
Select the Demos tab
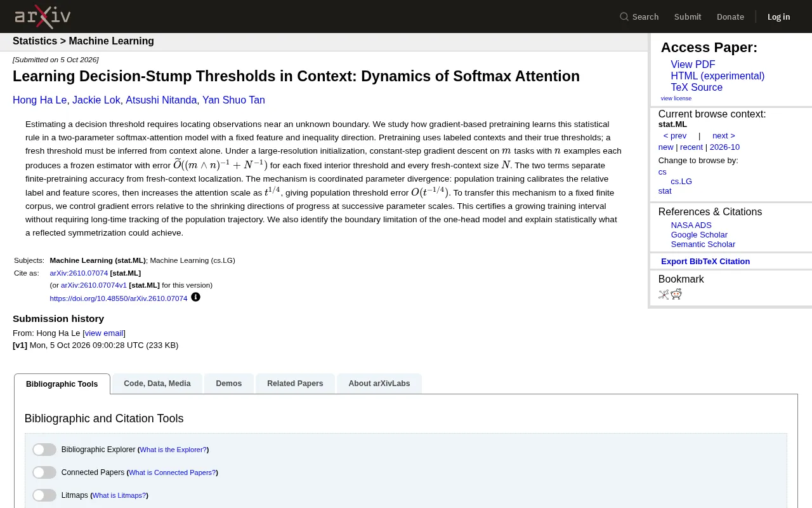click(229, 384)
